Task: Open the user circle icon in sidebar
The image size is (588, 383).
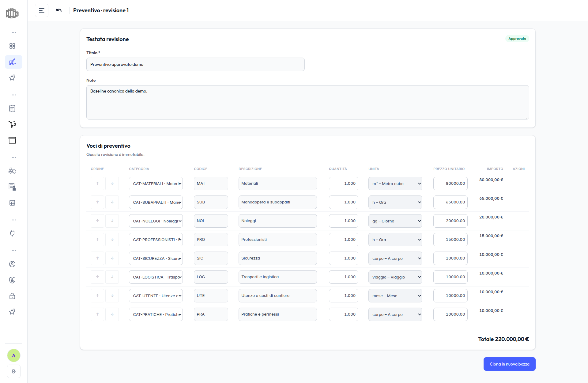Action: 12,264
